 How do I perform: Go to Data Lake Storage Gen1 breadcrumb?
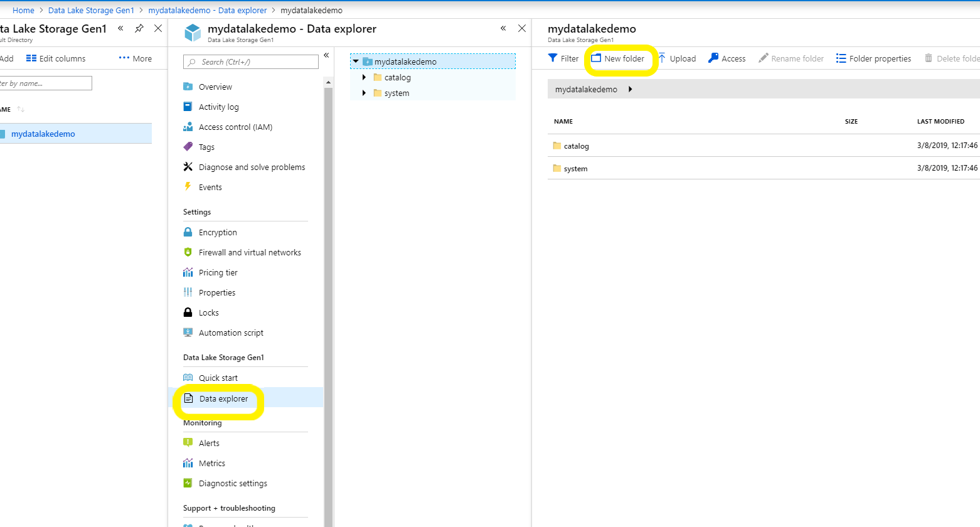tap(91, 10)
